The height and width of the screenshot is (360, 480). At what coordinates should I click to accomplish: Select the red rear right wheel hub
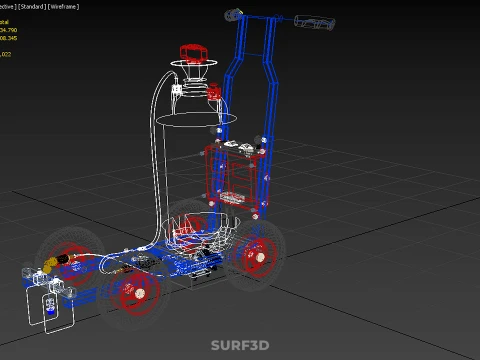pos(255,256)
